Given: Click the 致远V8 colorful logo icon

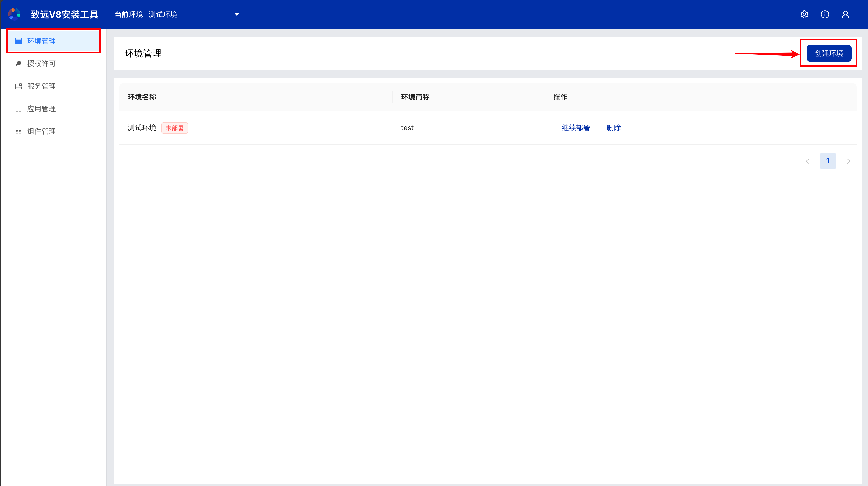Looking at the screenshot, I should pos(14,14).
